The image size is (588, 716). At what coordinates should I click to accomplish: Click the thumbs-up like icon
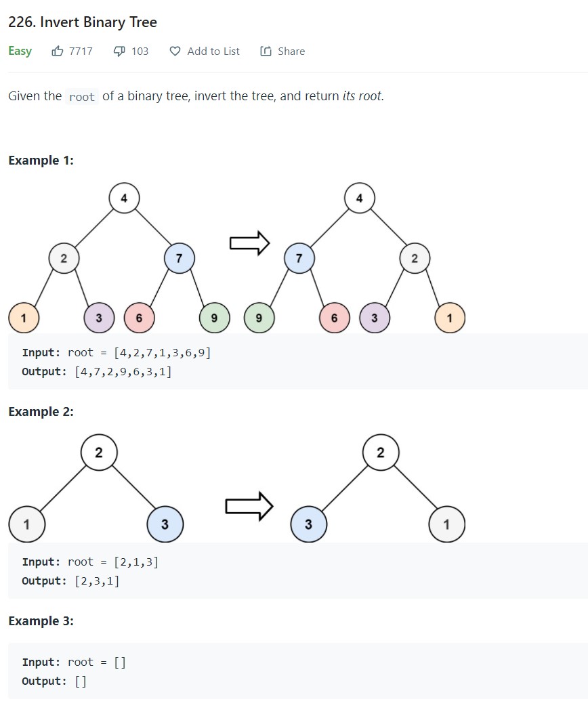[x=58, y=51]
